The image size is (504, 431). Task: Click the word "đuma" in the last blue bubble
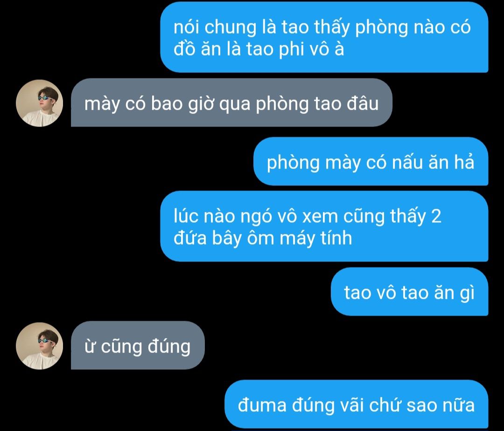262,405
